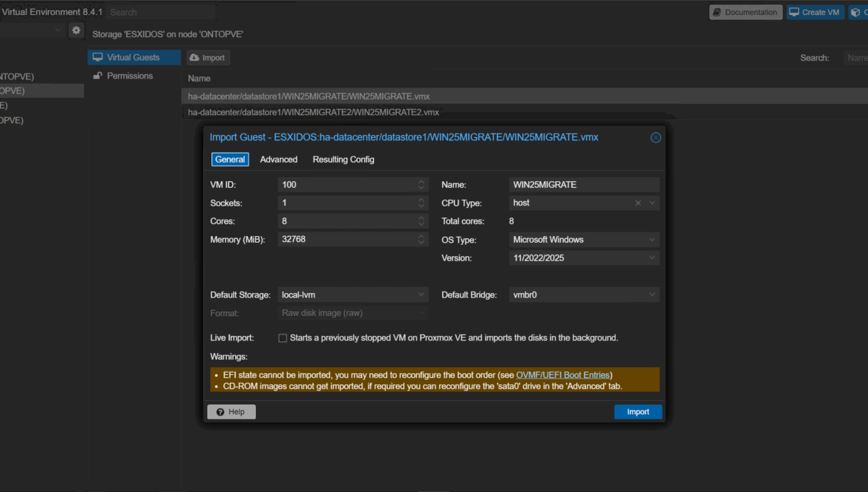
Task: Open the Permissions menu item
Action: 134,76
